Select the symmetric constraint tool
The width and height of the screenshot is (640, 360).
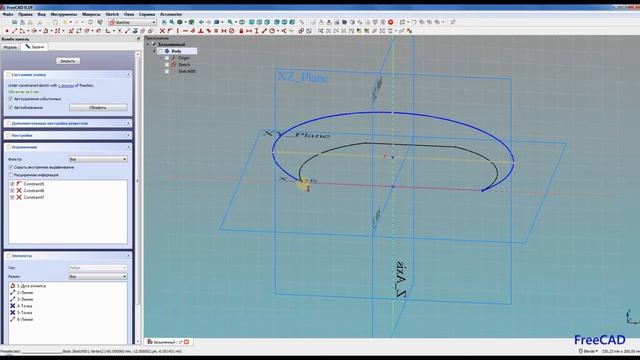coord(224,31)
